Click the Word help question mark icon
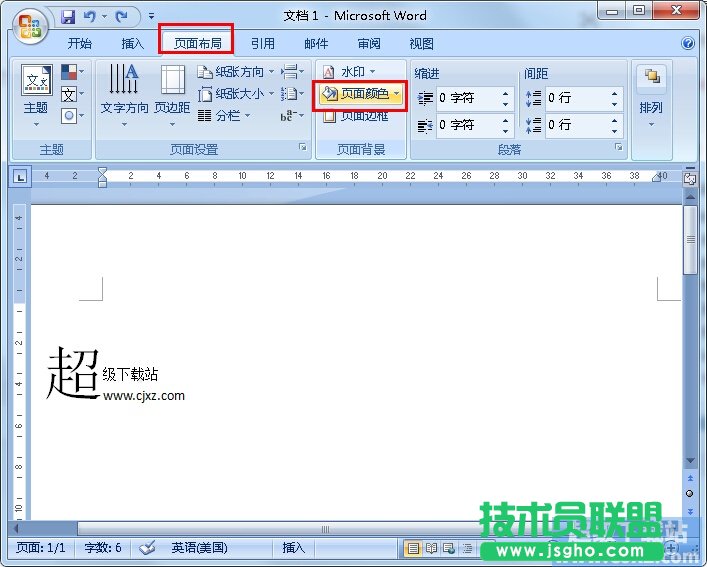The width and height of the screenshot is (707, 567). [x=688, y=44]
